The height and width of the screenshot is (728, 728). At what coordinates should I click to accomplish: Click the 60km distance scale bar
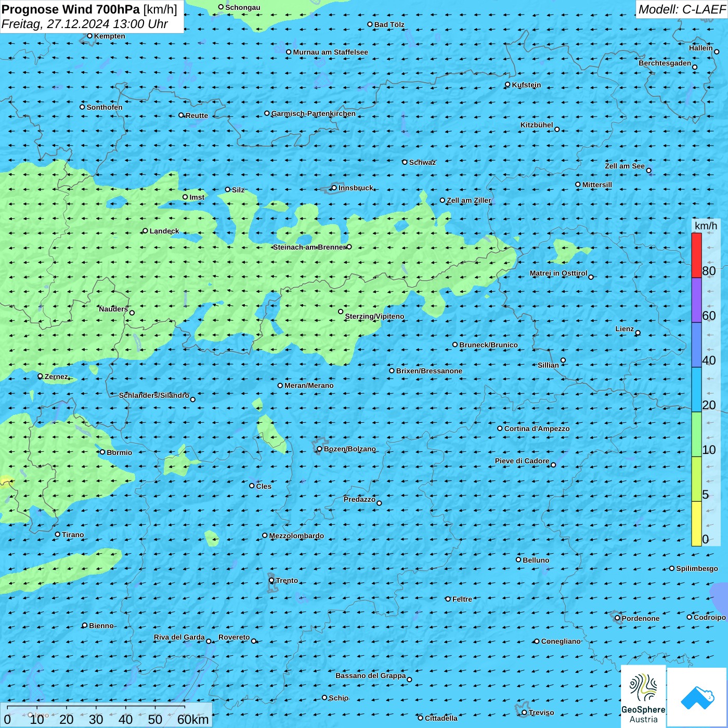[96, 707]
